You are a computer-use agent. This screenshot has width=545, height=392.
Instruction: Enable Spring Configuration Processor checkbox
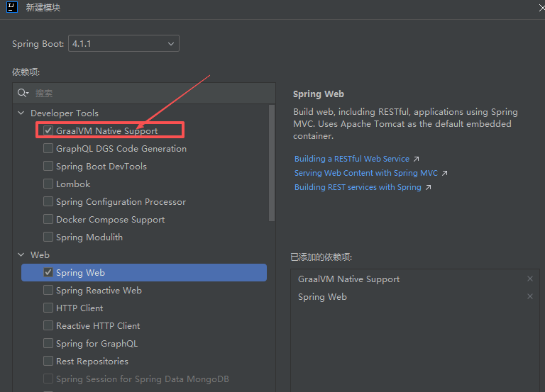48,201
